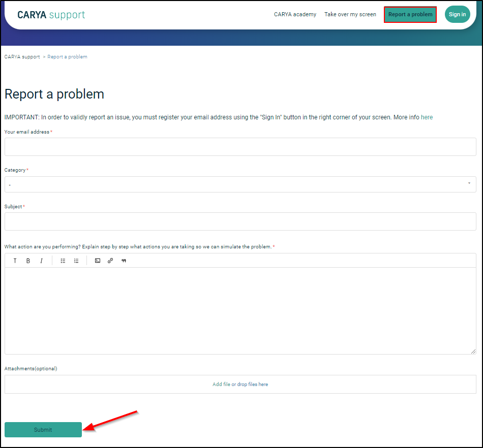Click the Sign in button

tap(458, 14)
